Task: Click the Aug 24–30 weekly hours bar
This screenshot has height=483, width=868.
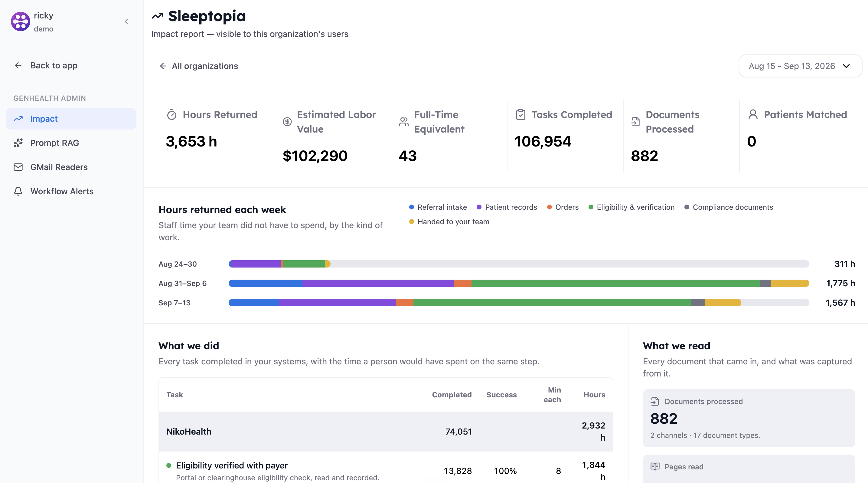Action: [519, 264]
